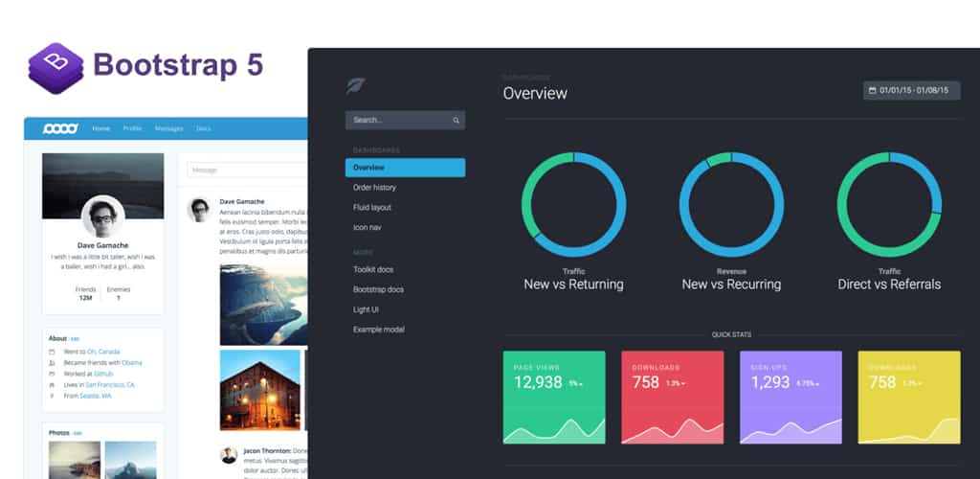The image size is (980, 479).
Task: Open Bootstrap docs in the sidebar
Action: pos(378,289)
